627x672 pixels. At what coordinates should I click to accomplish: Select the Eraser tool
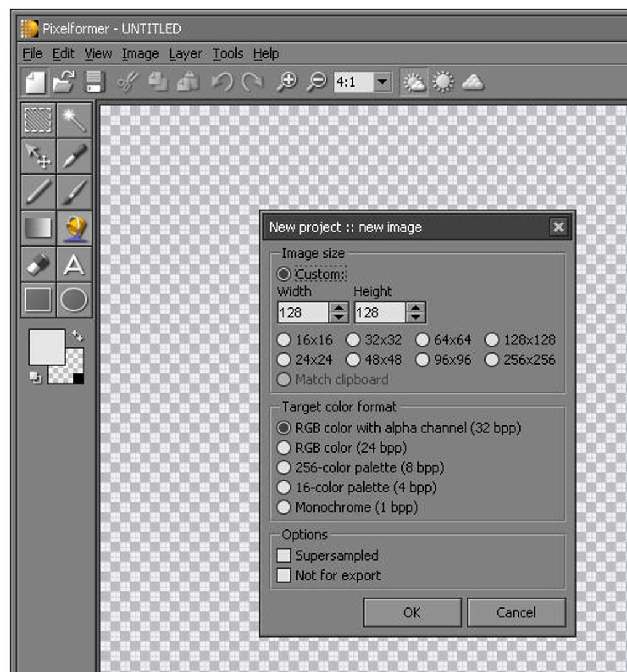[x=38, y=264]
